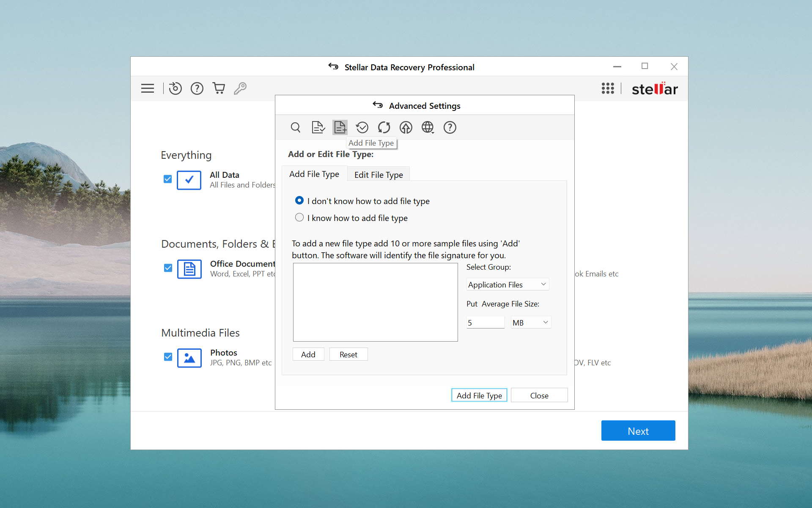The image size is (812, 508).
Task: Close the Stellar Data Recovery window
Action: pyautogui.click(x=674, y=66)
